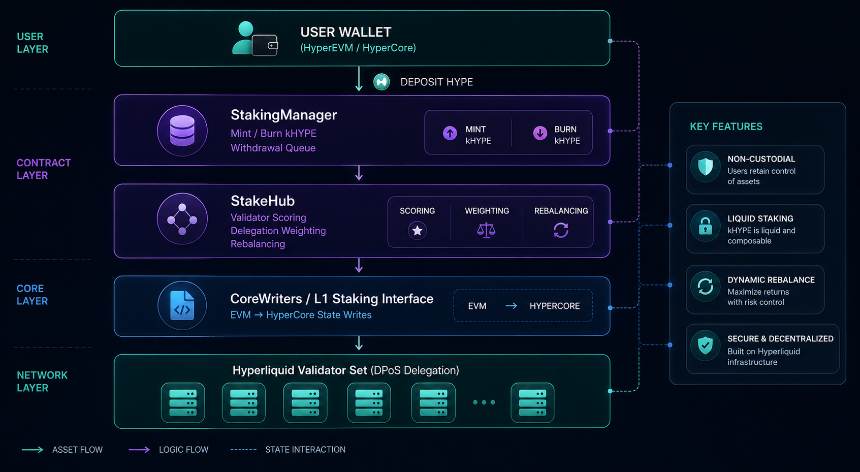Click the WEIGHTING label
860x472 pixels.
point(486,211)
